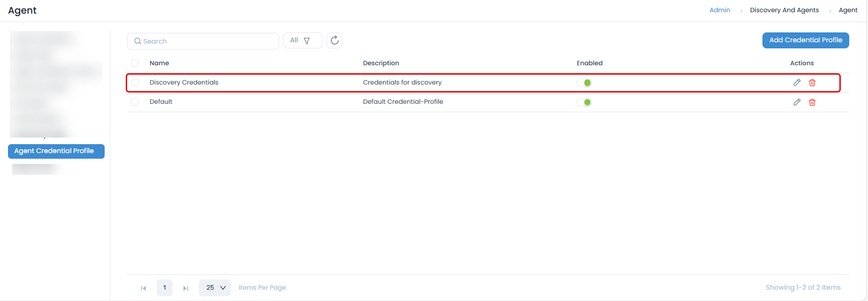Edit the Discovery Credentials profile
Viewport: 868px width, 301px height.
pos(797,83)
